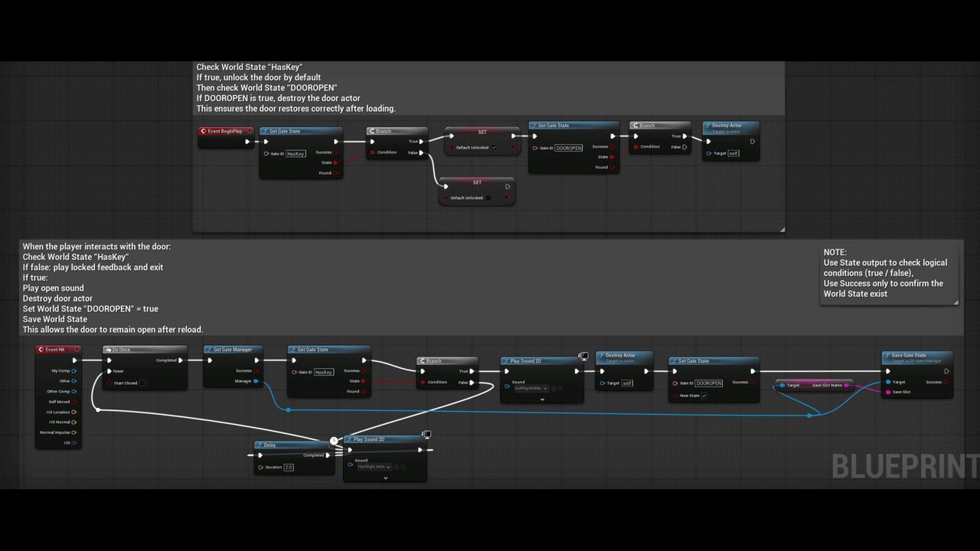Click the Self Moved pin on Event Hit
The height and width of the screenshot is (551, 980).
pos(74,402)
